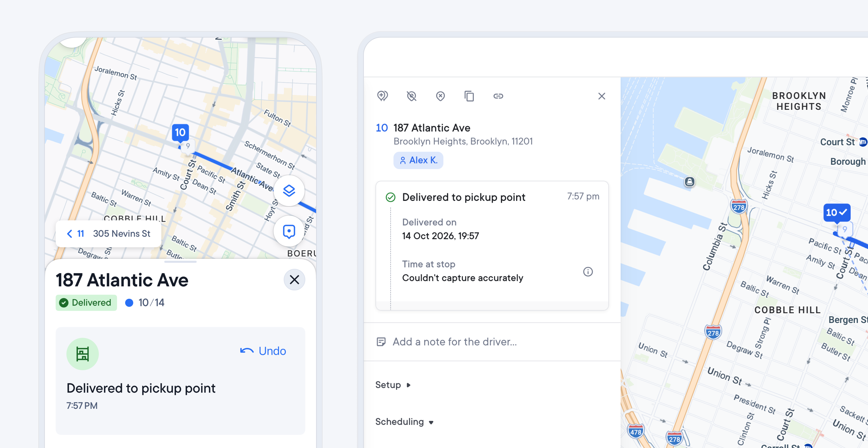This screenshot has width=868, height=448.
Task: Go to stop 11, 305 Nevins St
Action: point(108,234)
